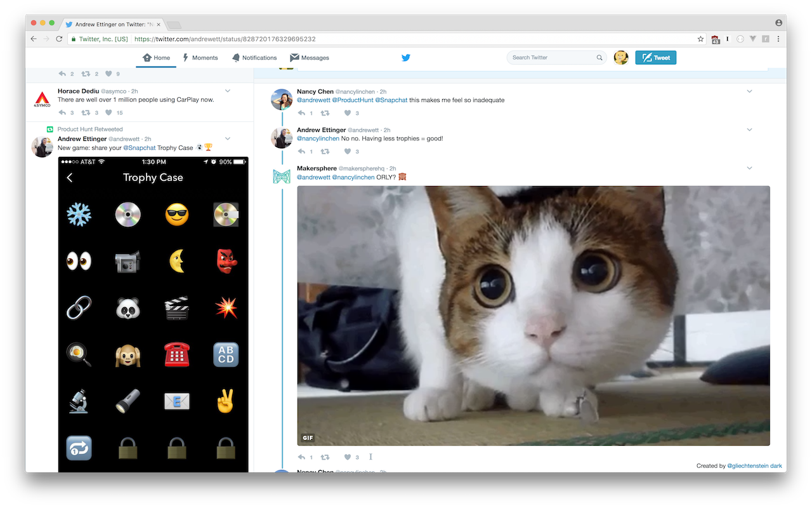Open @ProductHunt link in Nancy Chen's tweet
The width and height of the screenshot is (812, 508).
[x=352, y=100]
